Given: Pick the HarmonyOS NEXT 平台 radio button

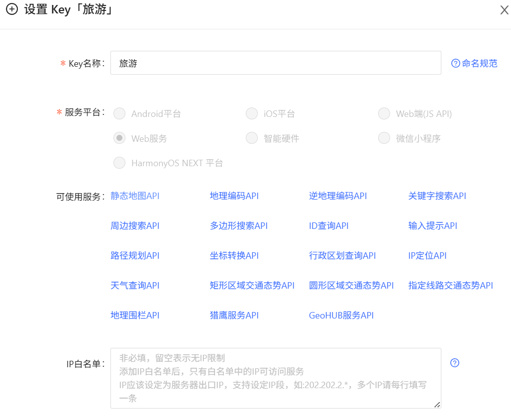Looking at the screenshot, I should 119,163.
